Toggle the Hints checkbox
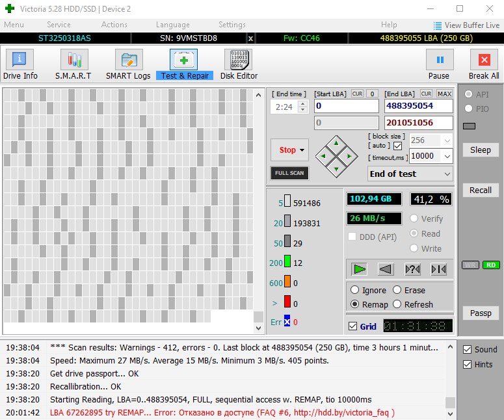The height and width of the screenshot is (420, 504). (468, 364)
